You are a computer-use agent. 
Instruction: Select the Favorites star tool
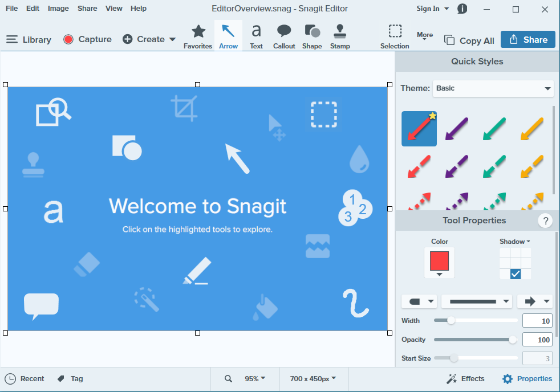[x=198, y=36]
